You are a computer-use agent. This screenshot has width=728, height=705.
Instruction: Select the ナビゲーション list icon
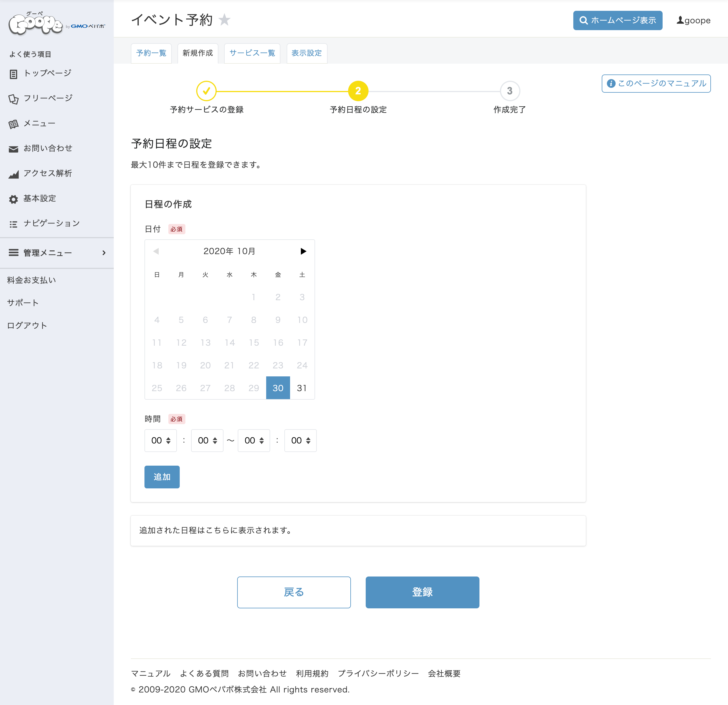click(x=13, y=223)
